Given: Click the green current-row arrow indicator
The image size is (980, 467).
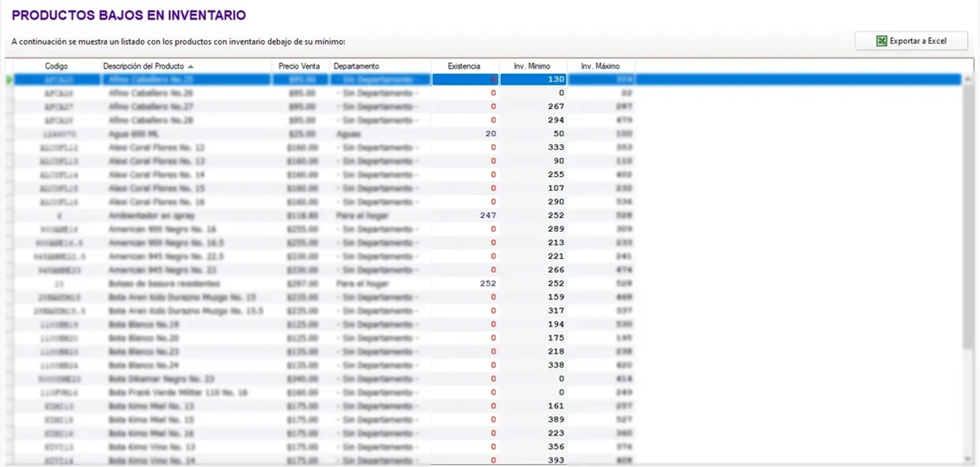Looking at the screenshot, I should coord(9,80).
